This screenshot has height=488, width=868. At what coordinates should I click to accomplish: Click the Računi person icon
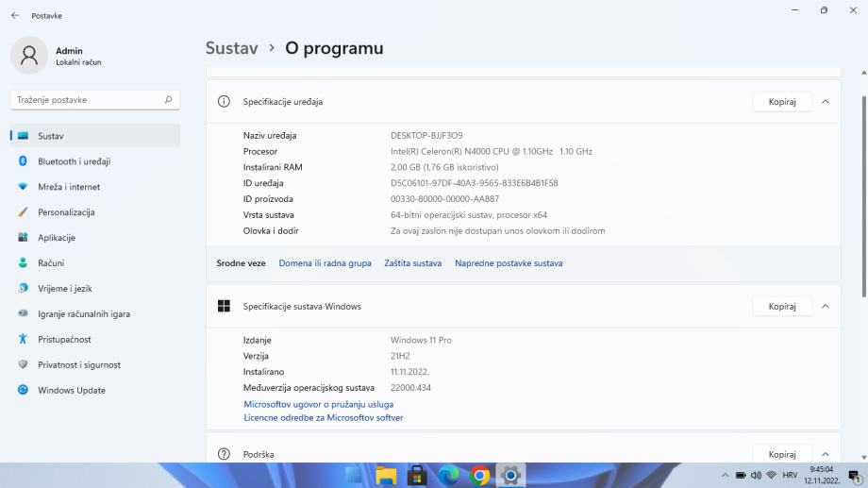click(x=23, y=263)
